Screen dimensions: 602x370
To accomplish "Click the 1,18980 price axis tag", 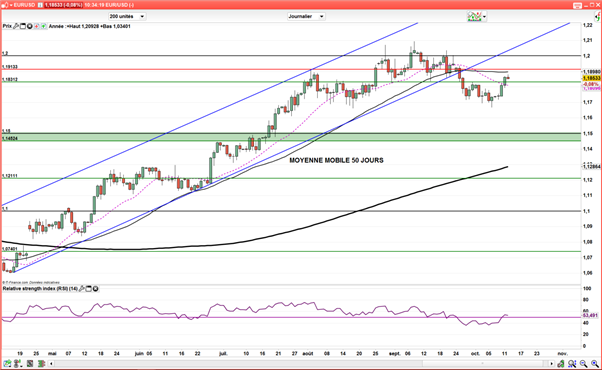I will (x=591, y=72).
